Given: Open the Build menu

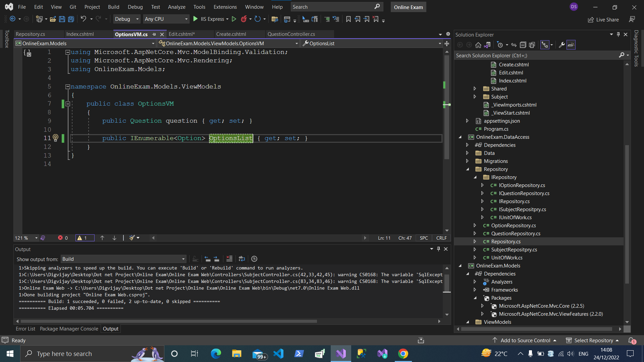Looking at the screenshot, I should [113, 7].
